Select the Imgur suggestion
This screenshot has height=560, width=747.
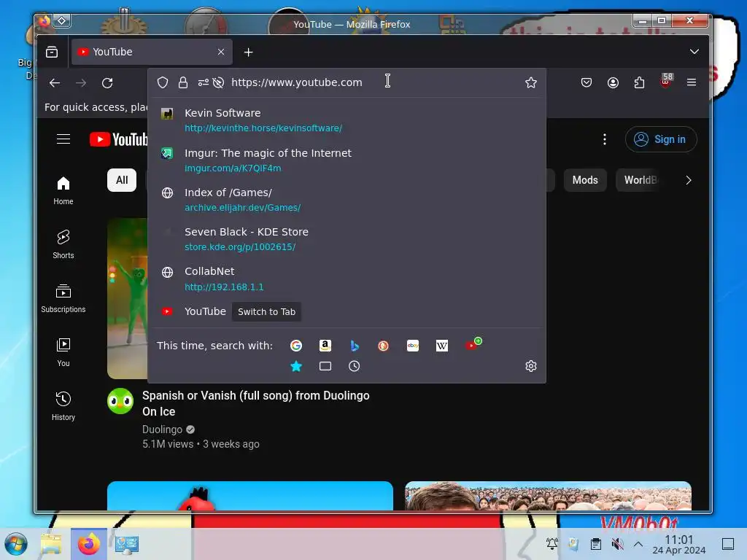pyautogui.click(x=347, y=160)
